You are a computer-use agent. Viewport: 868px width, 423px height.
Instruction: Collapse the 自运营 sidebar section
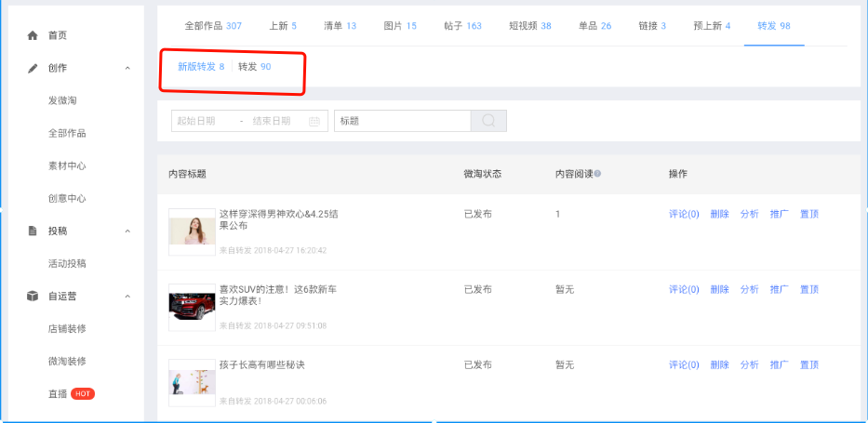click(x=127, y=296)
